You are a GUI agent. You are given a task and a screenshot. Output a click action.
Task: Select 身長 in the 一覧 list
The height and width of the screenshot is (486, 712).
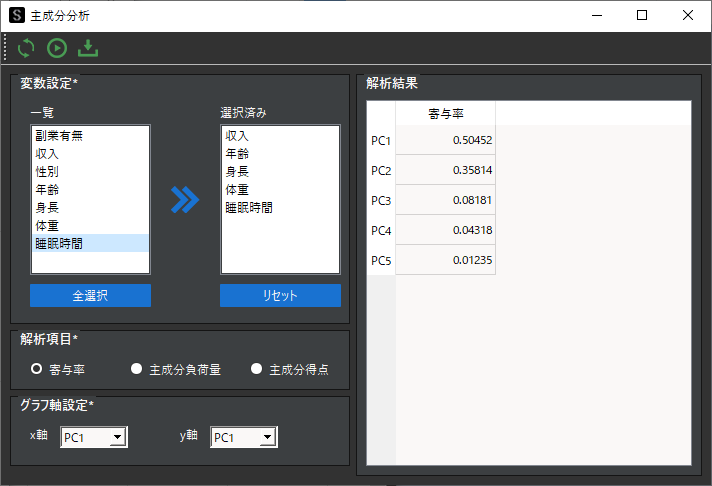pyautogui.click(x=90, y=208)
